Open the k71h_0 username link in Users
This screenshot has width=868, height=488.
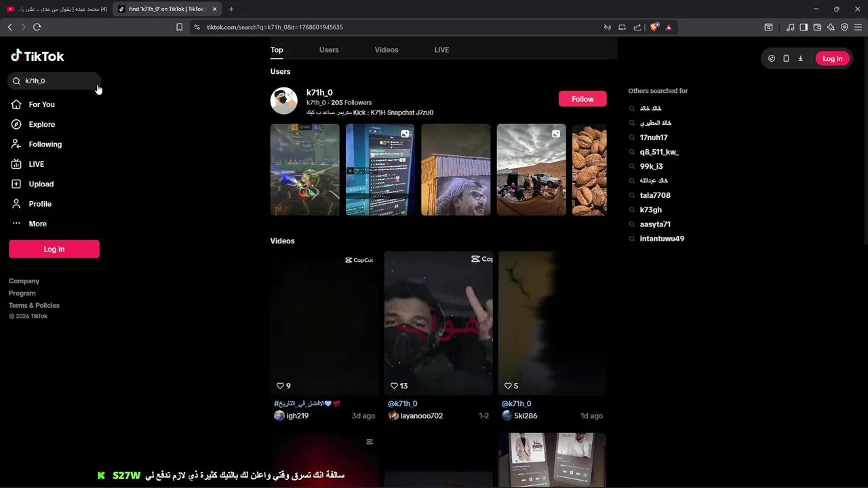319,92
